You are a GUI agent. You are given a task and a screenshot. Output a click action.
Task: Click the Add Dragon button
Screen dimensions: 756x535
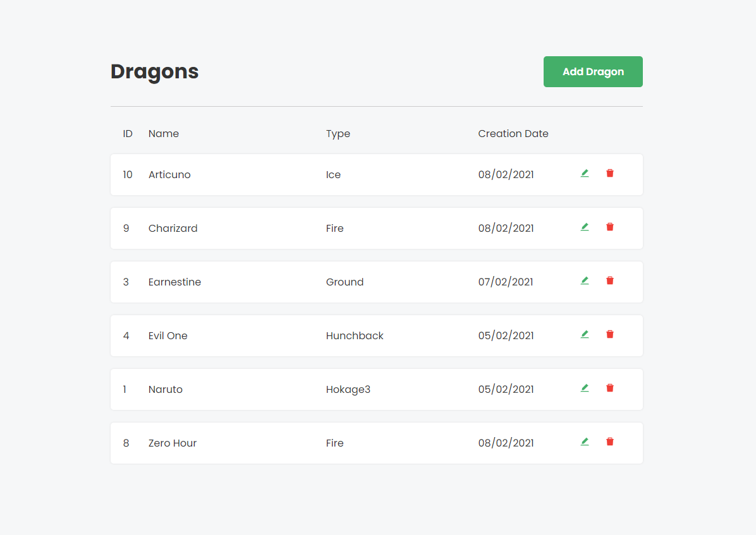592,72
